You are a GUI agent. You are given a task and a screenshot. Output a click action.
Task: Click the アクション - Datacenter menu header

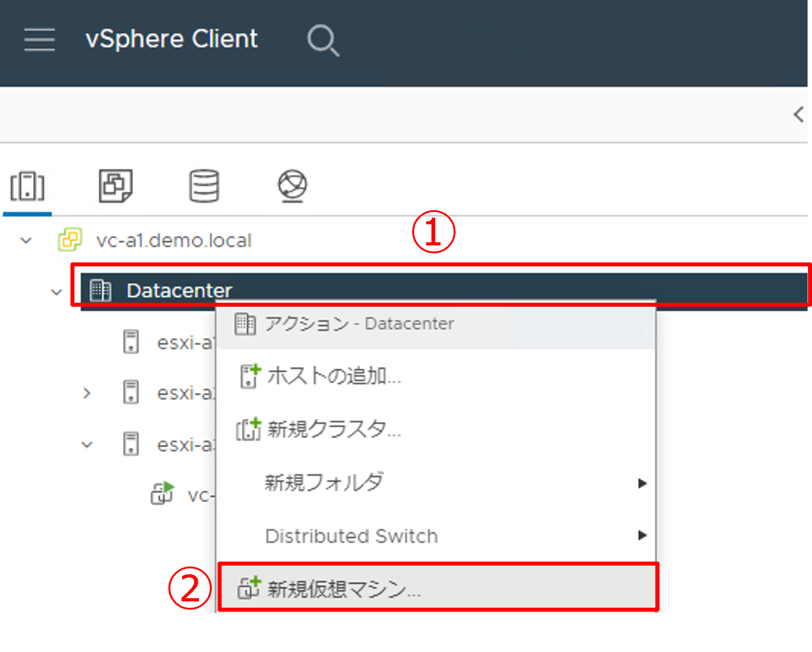tap(436, 324)
